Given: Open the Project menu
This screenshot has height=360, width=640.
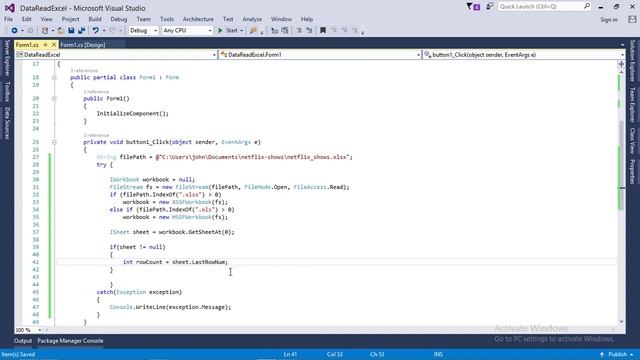Looking at the screenshot, I should [71, 19].
